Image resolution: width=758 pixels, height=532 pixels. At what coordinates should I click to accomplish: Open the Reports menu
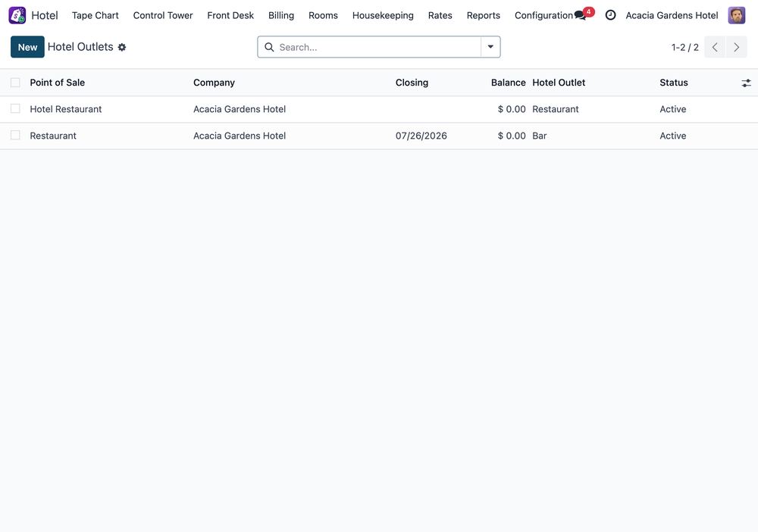(484, 15)
